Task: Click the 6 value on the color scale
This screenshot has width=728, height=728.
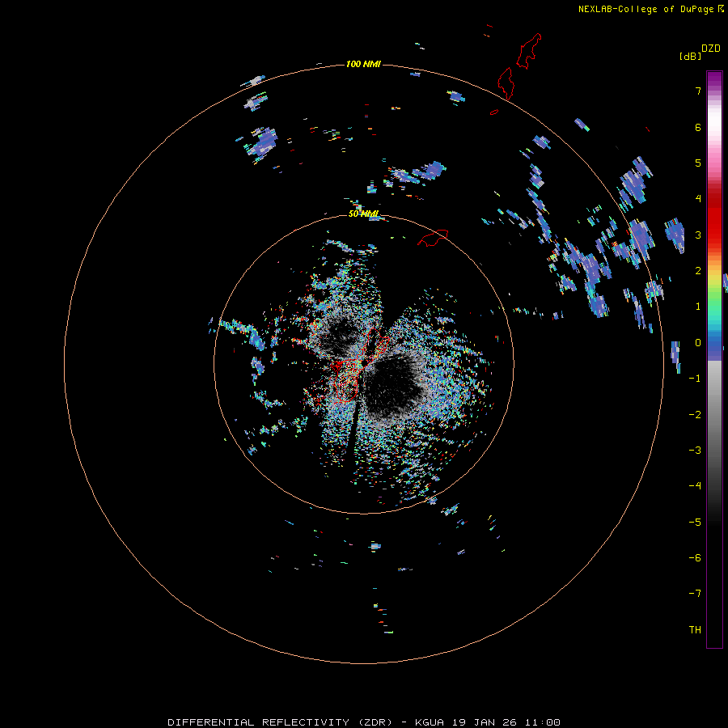Action: tap(698, 127)
